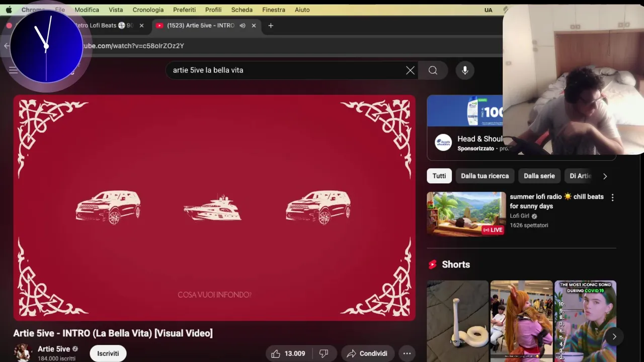Click the 184.000 iscritti subscriber count
The image size is (644, 362).
click(x=56, y=358)
